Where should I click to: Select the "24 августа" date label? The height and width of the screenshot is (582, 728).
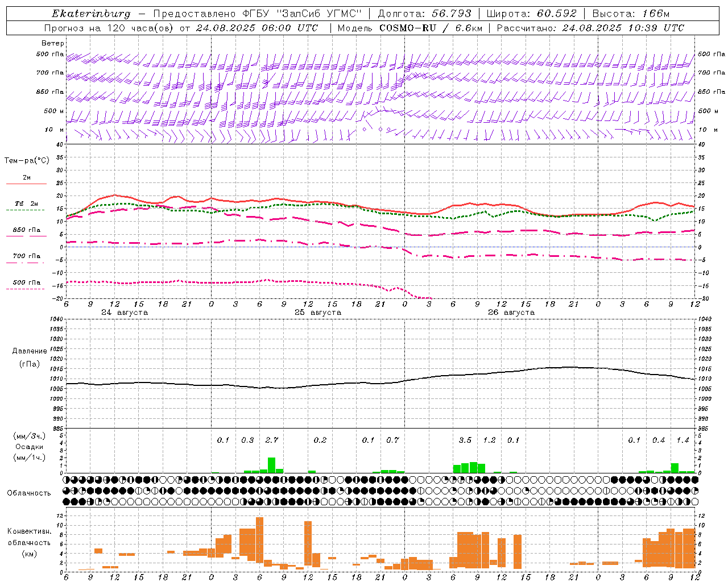[x=125, y=313]
